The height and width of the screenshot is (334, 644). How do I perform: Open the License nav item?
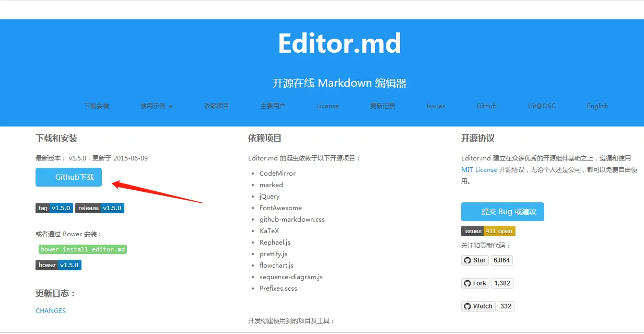point(327,106)
